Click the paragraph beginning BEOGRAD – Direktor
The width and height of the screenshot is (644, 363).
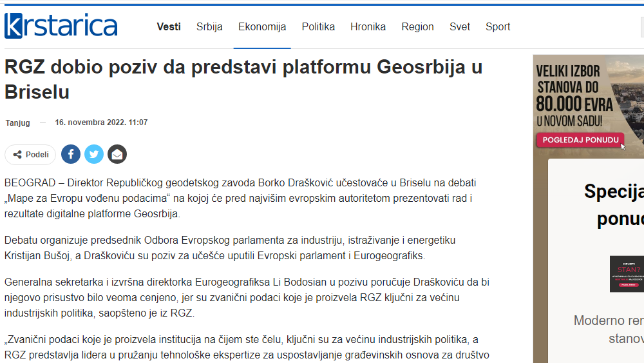pos(240,198)
